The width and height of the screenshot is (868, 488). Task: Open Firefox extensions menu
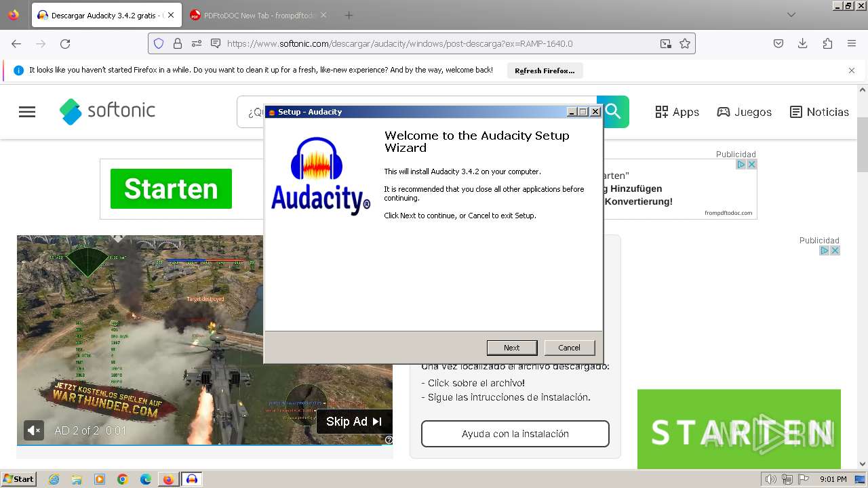pos(827,43)
